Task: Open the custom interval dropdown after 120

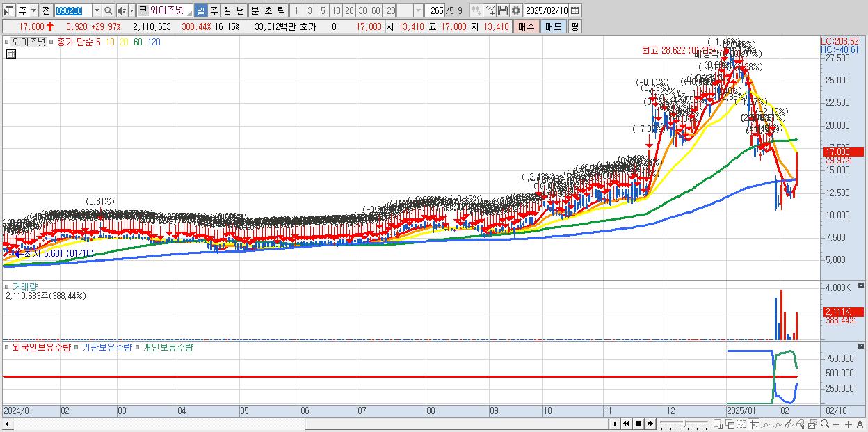Action: point(417,10)
